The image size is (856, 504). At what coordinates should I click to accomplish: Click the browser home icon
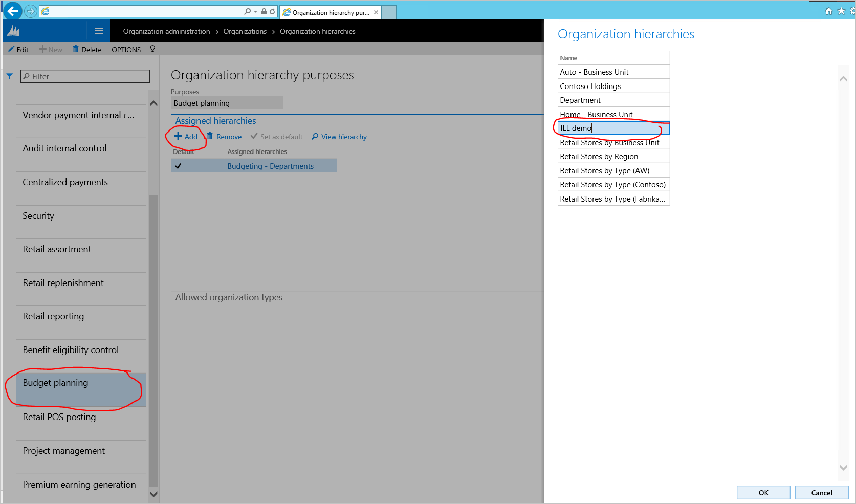coord(829,11)
